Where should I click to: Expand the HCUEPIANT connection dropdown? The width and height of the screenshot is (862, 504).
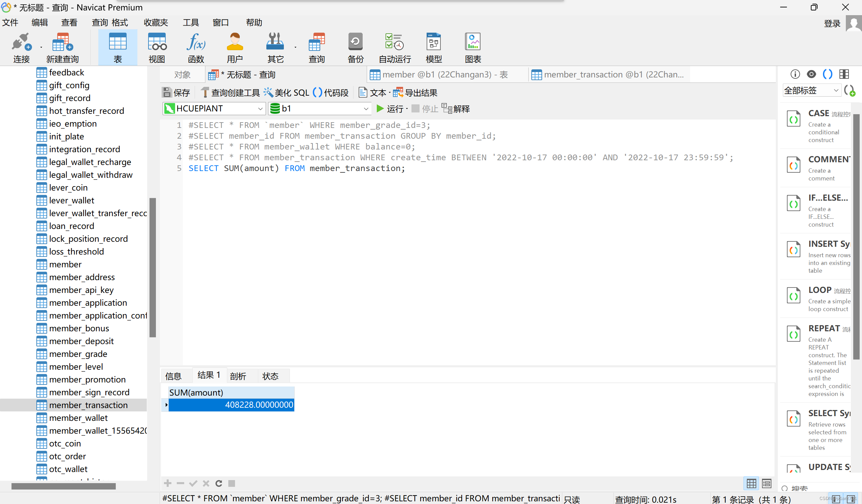[x=260, y=109]
